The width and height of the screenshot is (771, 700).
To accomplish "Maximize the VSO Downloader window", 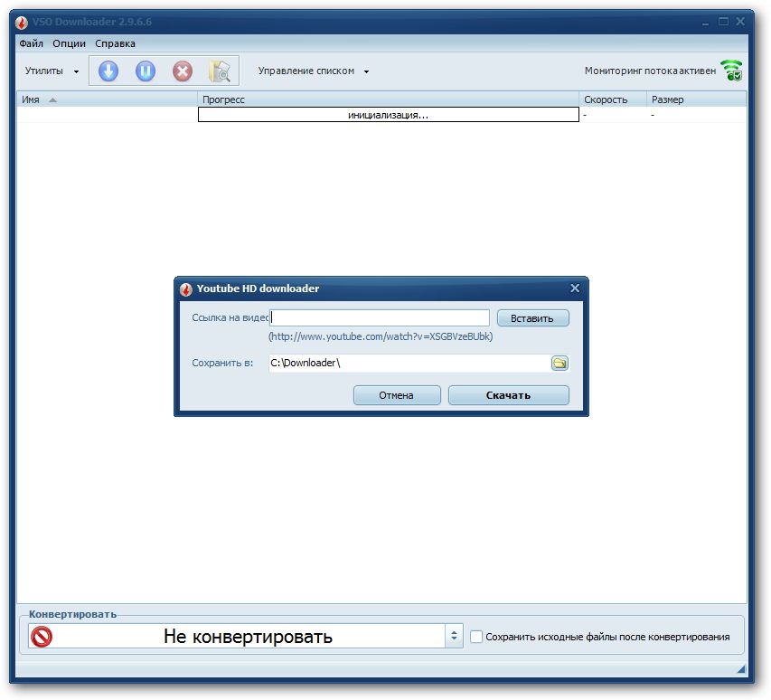I will (723, 22).
